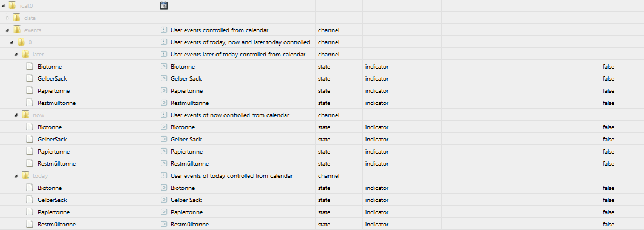644x230 pixels.
Task: Click the data folder icon
Action: (x=17, y=18)
